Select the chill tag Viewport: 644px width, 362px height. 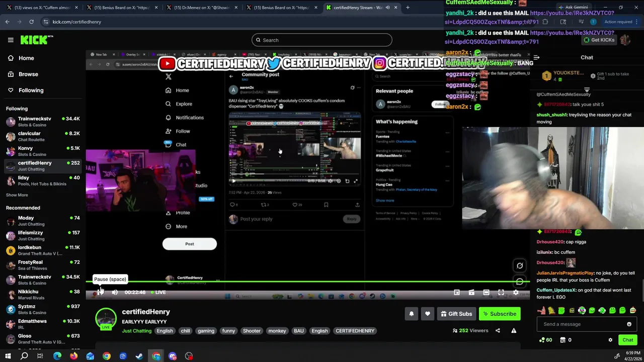pos(185,331)
